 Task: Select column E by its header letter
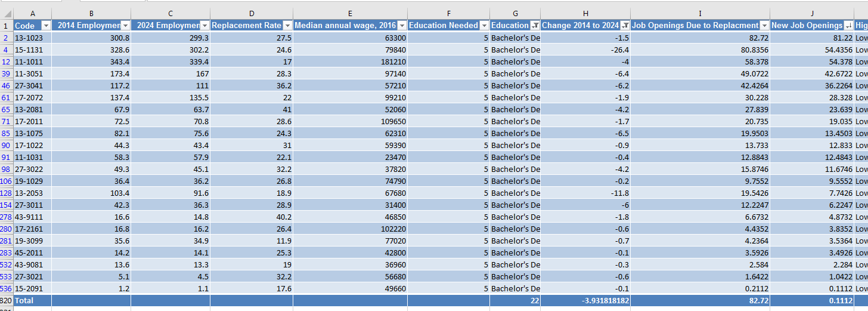pos(350,14)
